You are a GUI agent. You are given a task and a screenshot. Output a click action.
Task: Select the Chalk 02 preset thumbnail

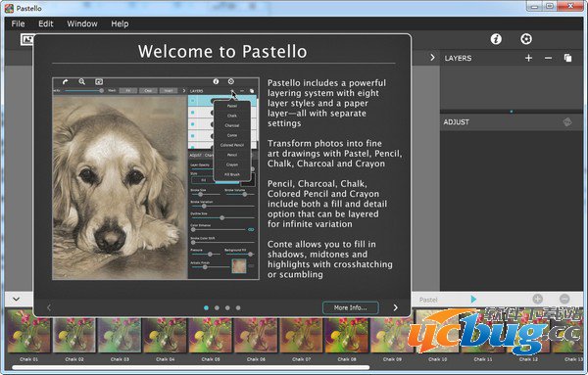[74, 335]
